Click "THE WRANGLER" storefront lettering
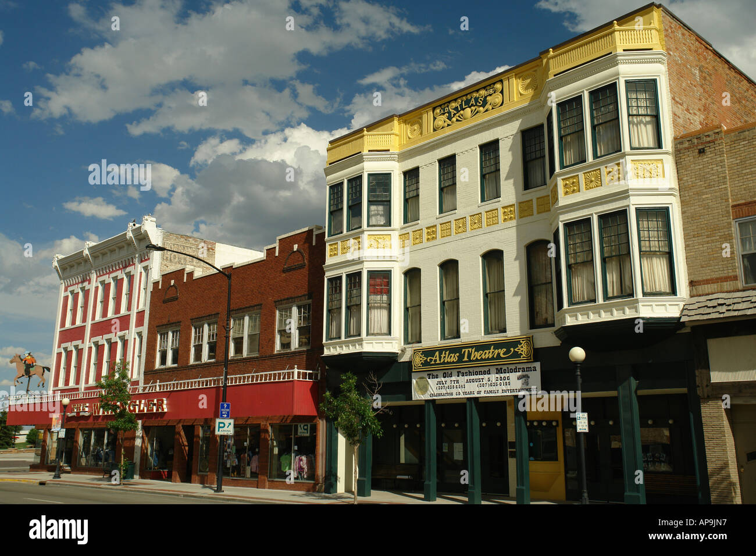Screen dimensions: 756x556 (x=118, y=407)
